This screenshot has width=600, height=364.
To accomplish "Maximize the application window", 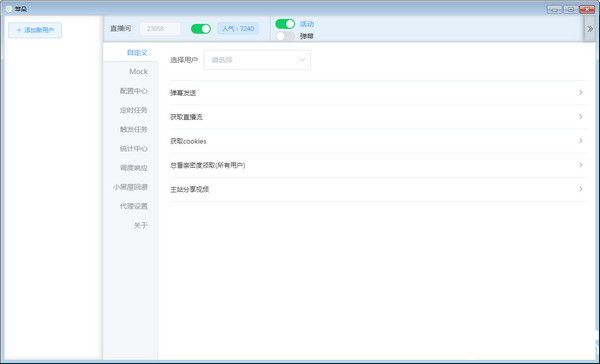I will [571, 9].
